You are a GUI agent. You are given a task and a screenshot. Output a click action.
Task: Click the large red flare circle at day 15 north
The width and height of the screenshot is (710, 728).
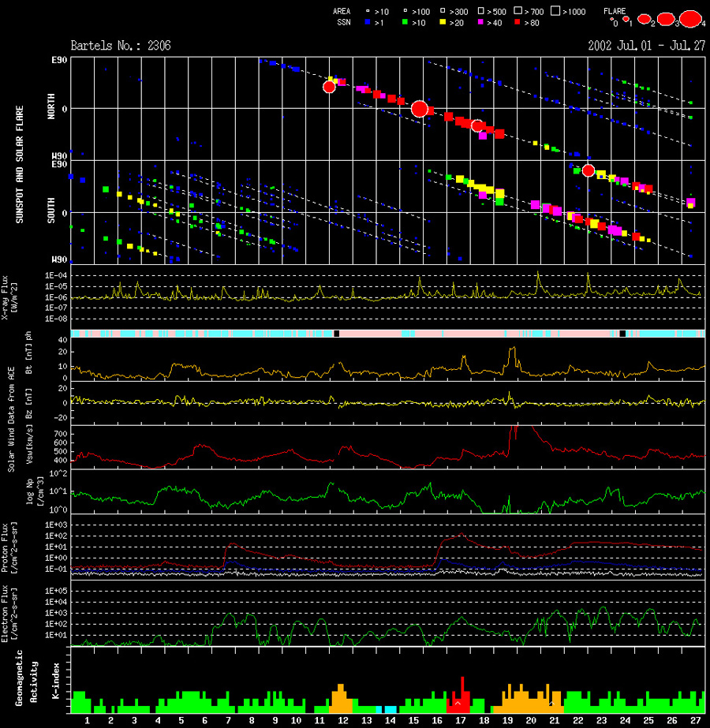pyautogui.click(x=420, y=109)
